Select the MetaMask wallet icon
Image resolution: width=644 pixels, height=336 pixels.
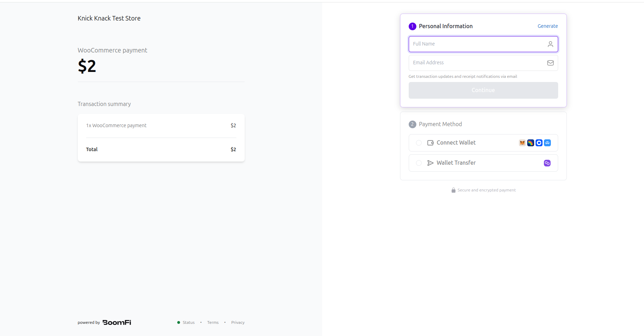(x=522, y=142)
